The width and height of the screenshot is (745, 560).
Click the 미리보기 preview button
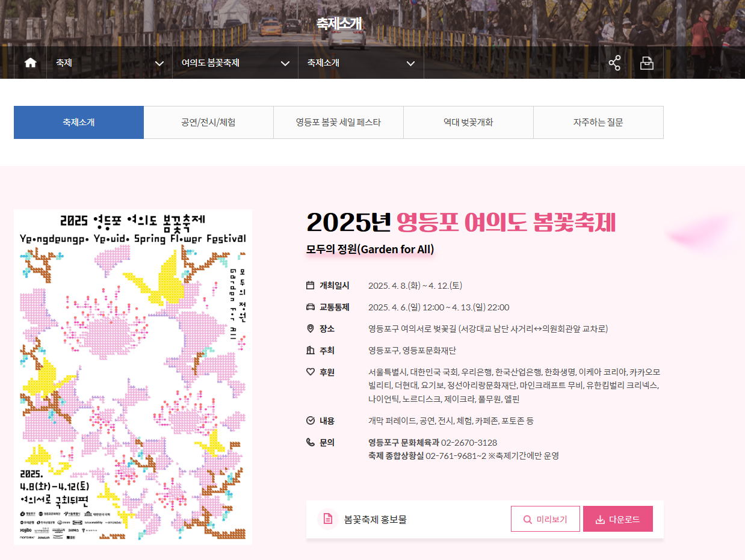[545, 519]
